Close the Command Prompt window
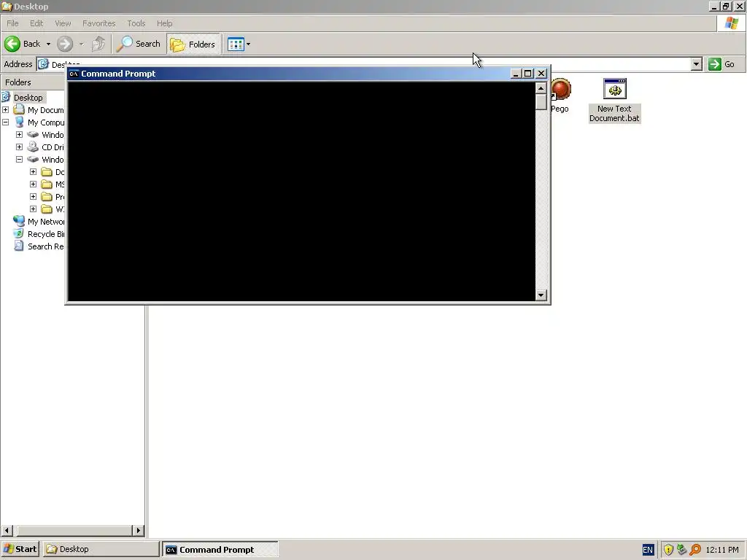 [541, 74]
